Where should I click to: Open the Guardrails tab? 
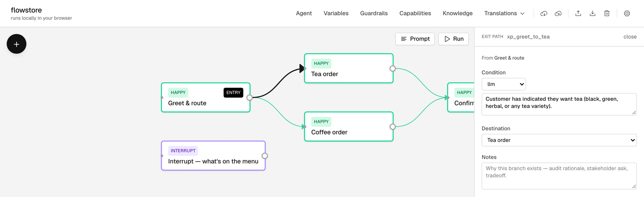374,13
